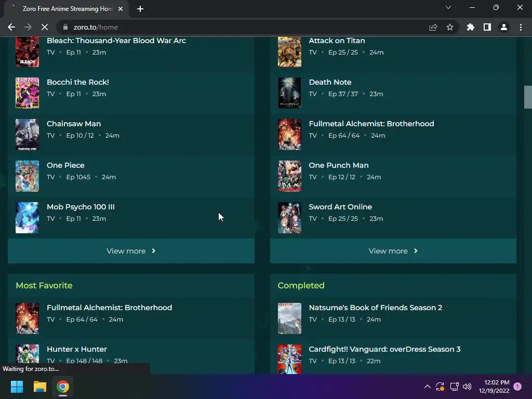Open Chrome three-dot menu
The width and height of the screenshot is (532, 399).
tap(521, 27)
